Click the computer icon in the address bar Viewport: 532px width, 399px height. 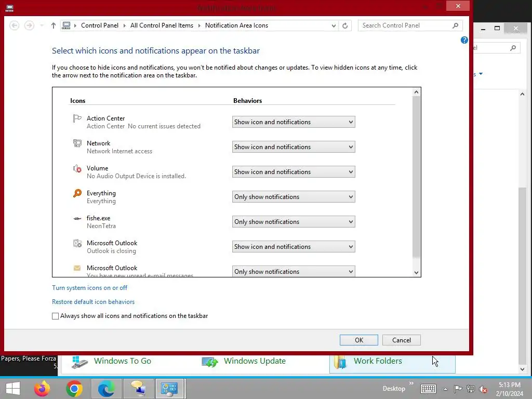(66, 25)
